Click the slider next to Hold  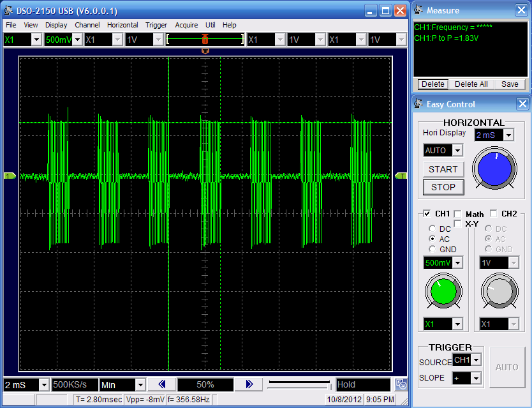(x=299, y=384)
